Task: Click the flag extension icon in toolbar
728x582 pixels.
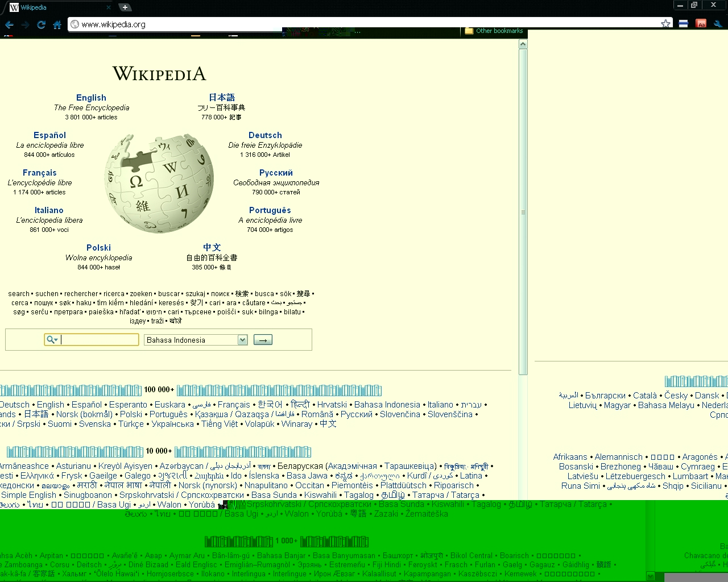Action: tap(684, 24)
